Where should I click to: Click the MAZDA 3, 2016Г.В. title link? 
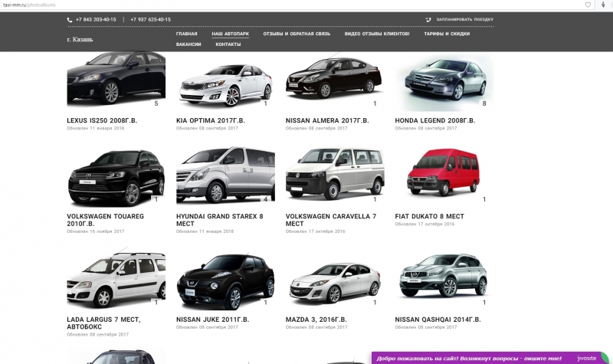[x=316, y=320]
